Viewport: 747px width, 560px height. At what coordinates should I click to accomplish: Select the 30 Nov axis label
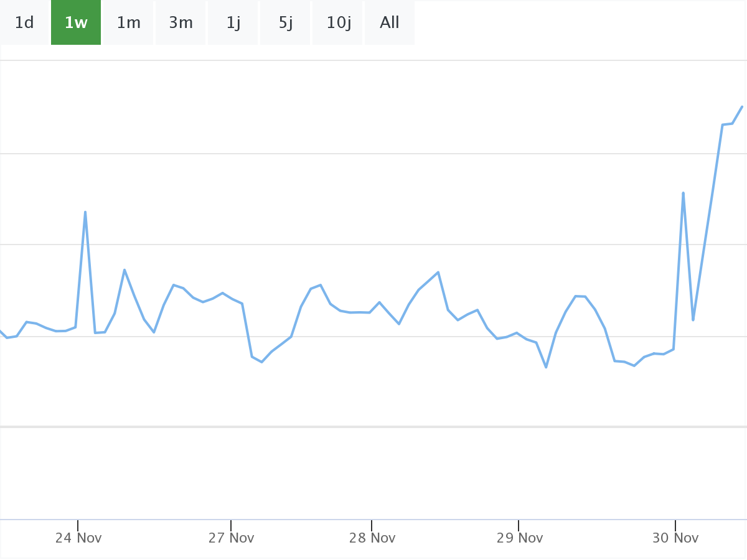click(675, 538)
